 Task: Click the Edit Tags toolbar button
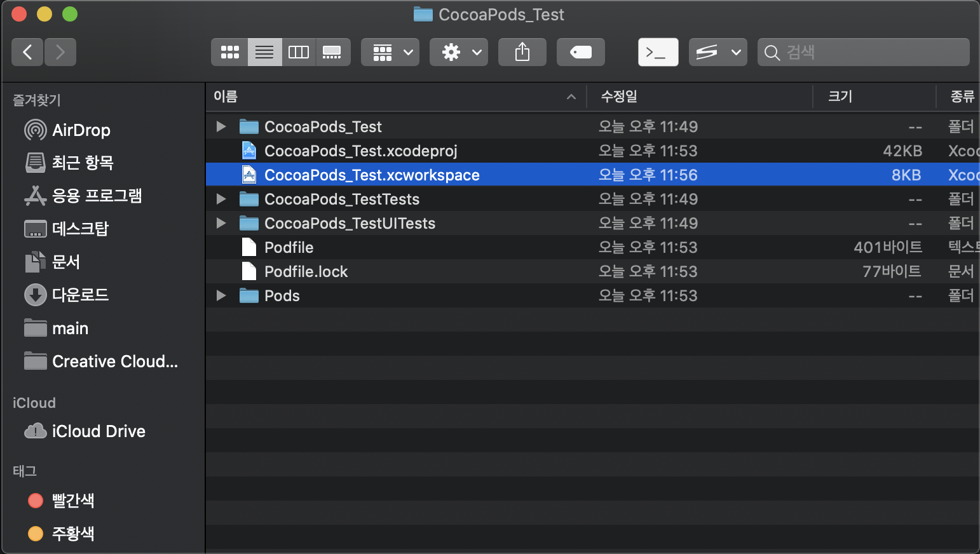(581, 52)
